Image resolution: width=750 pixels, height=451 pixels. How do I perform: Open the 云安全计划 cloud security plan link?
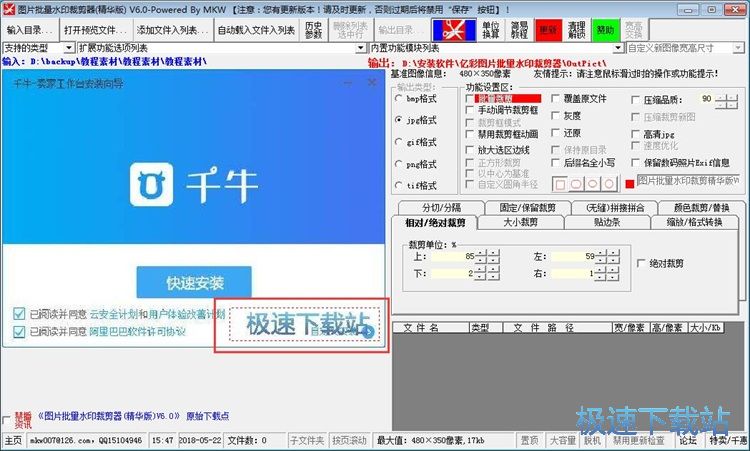(x=114, y=314)
